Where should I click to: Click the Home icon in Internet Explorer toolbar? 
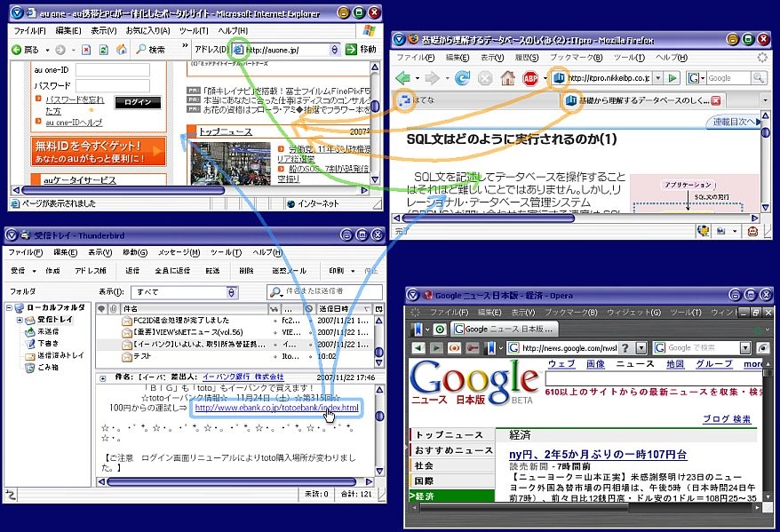(121, 50)
